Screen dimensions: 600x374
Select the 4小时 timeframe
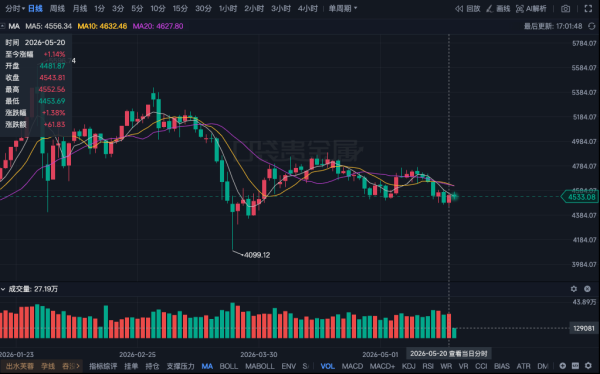(x=308, y=8)
